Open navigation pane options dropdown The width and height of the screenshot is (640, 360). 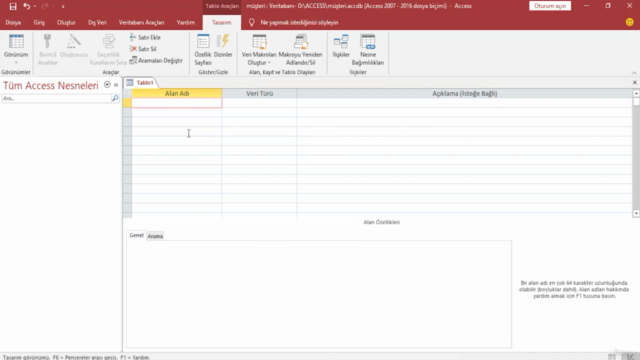tap(107, 85)
